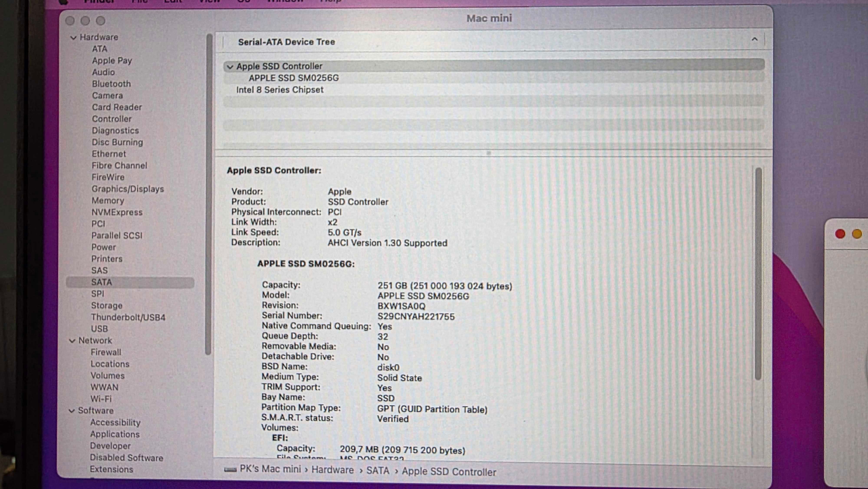
Task: Open Bluetooth hardware info
Action: click(x=111, y=84)
